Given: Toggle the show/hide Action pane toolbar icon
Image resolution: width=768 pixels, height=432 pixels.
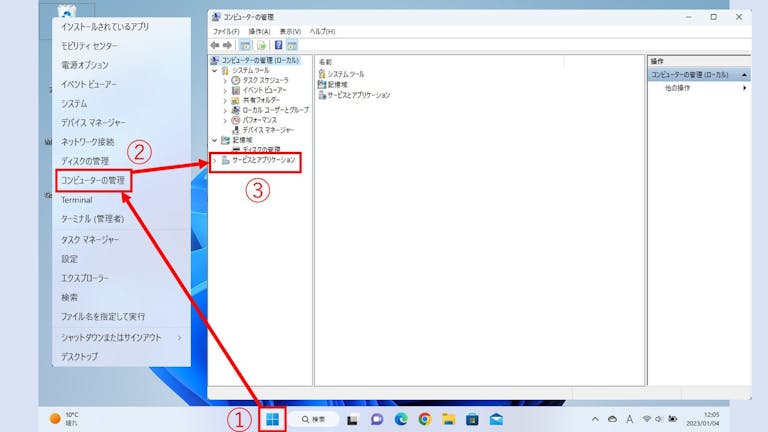Looking at the screenshot, I should pos(292,46).
